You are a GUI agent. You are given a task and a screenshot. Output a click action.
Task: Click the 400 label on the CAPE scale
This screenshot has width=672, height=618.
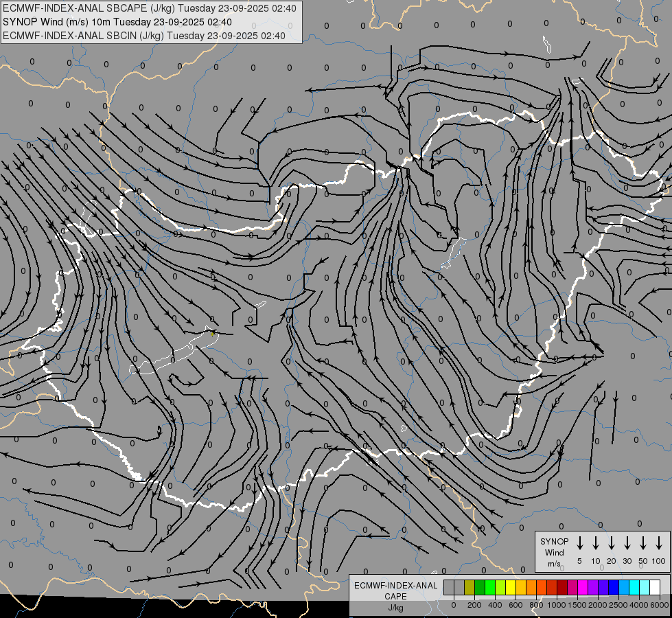click(495, 605)
